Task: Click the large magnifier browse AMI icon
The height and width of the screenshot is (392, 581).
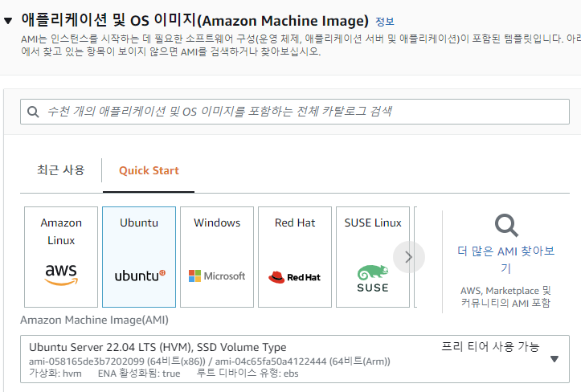Action: (506, 225)
